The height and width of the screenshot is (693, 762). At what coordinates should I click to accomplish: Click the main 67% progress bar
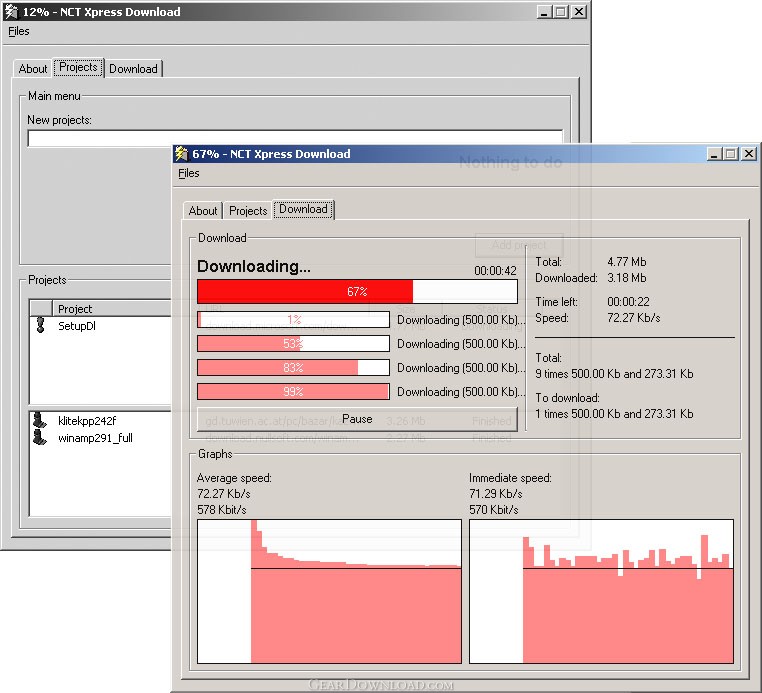(357, 292)
